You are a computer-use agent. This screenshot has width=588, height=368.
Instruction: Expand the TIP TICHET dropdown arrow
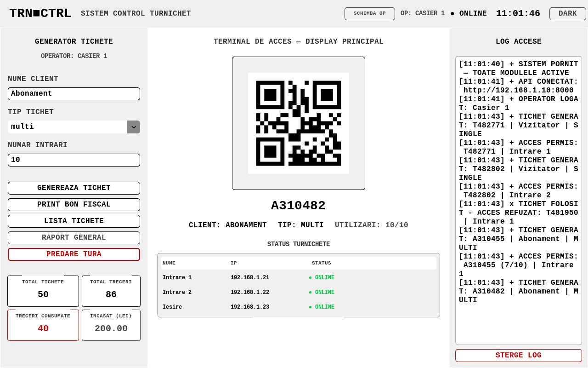click(x=134, y=127)
